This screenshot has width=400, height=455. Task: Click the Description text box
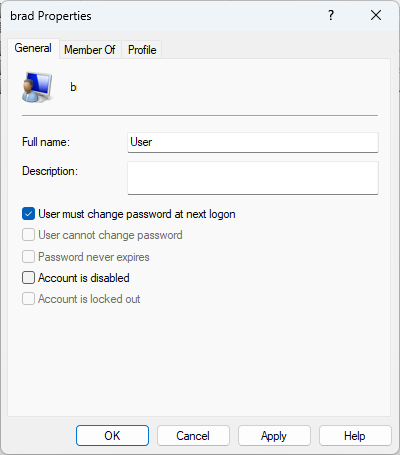coord(253,178)
